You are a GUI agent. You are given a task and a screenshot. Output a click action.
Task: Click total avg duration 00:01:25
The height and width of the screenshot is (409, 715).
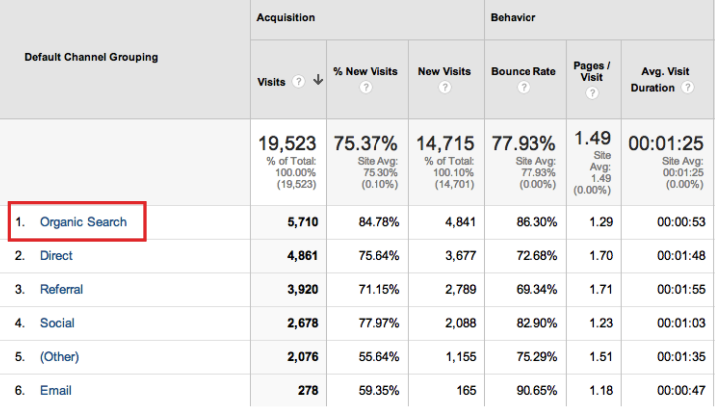(666, 144)
